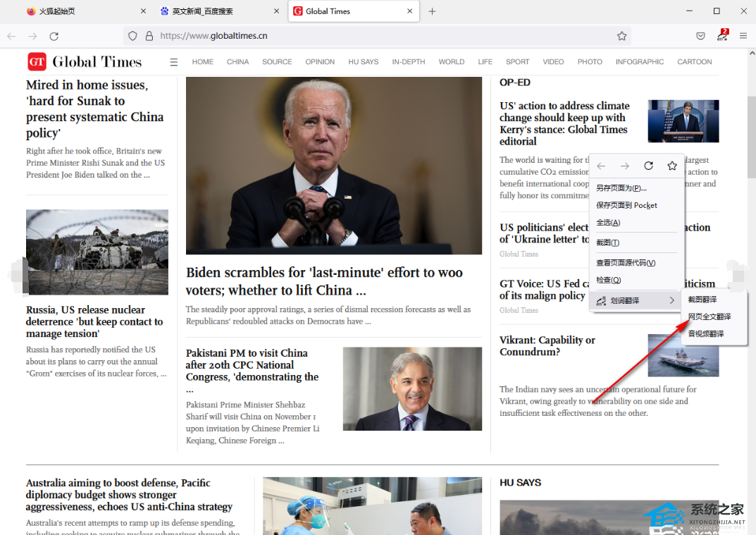The height and width of the screenshot is (535, 756).
Task: Open the HOME navigation link
Action: click(x=202, y=62)
